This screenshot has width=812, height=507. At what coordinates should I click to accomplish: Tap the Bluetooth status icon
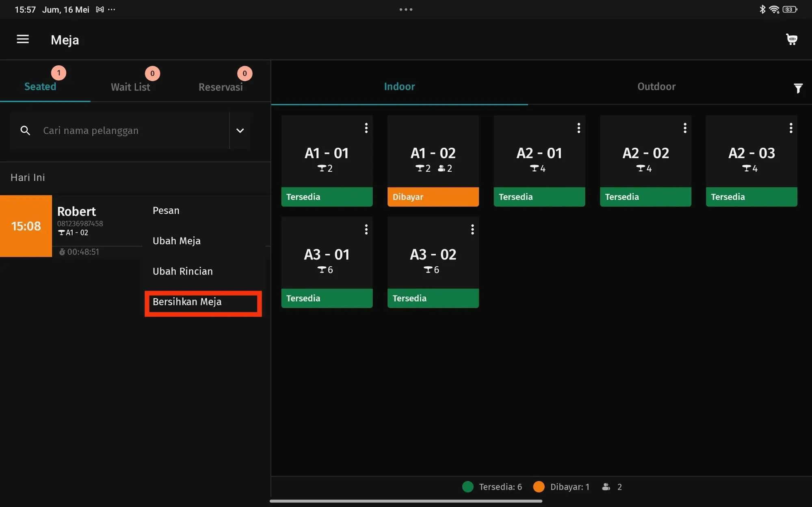pyautogui.click(x=762, y=9)
